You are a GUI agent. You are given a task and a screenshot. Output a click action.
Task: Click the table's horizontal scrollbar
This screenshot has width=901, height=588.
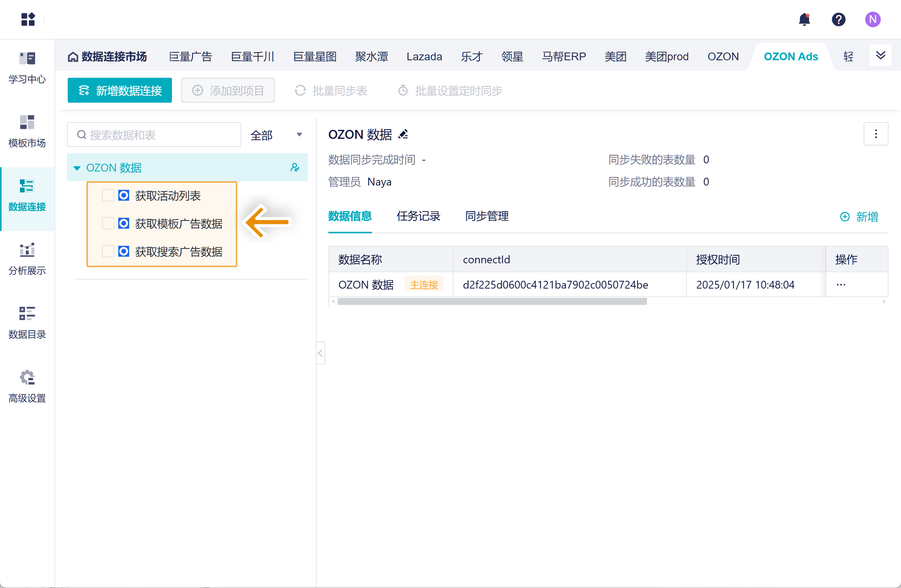(492, 301)
